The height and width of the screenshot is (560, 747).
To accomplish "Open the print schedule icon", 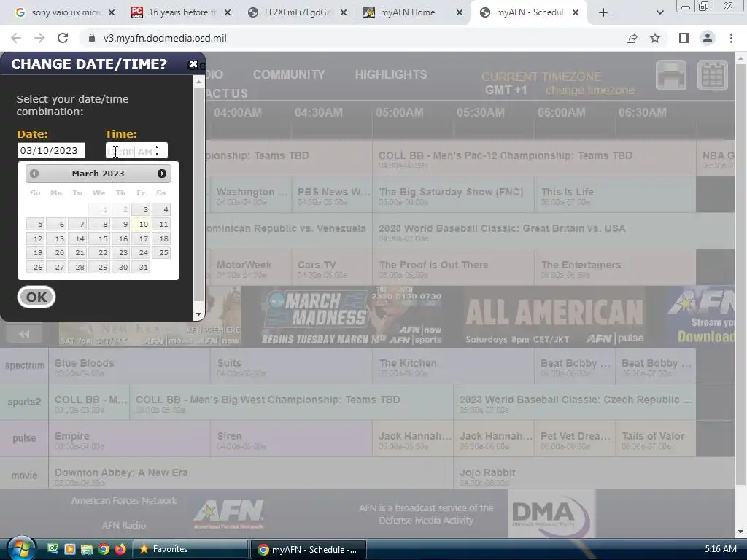I will tap(671, 75).
